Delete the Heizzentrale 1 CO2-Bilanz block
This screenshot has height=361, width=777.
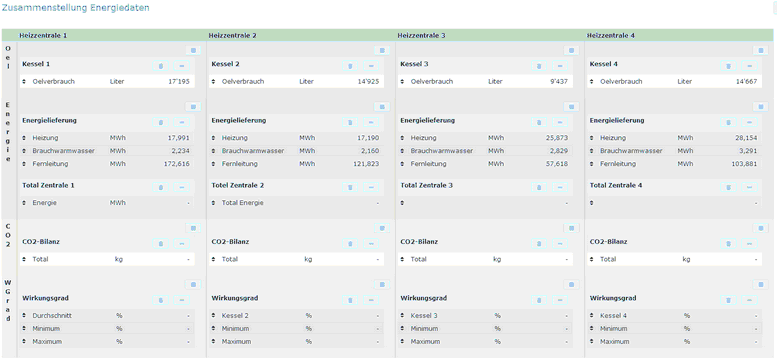click(161, 244)
